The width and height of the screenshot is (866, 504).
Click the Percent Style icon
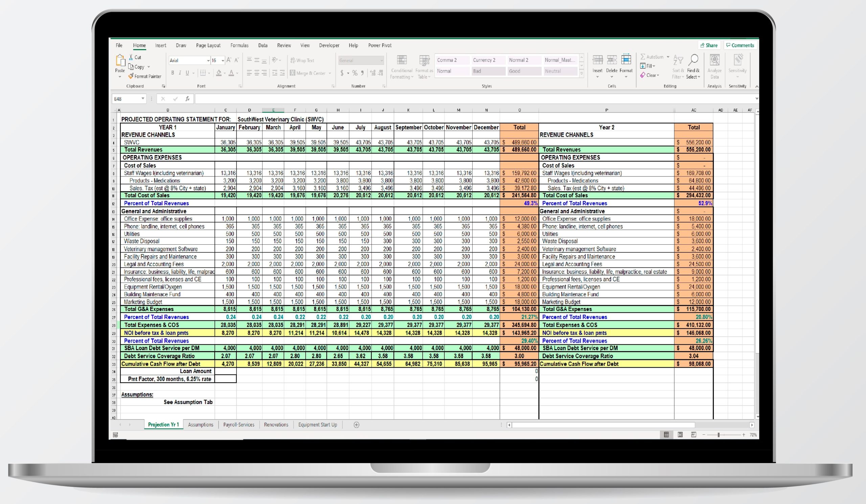coord(355,73)
